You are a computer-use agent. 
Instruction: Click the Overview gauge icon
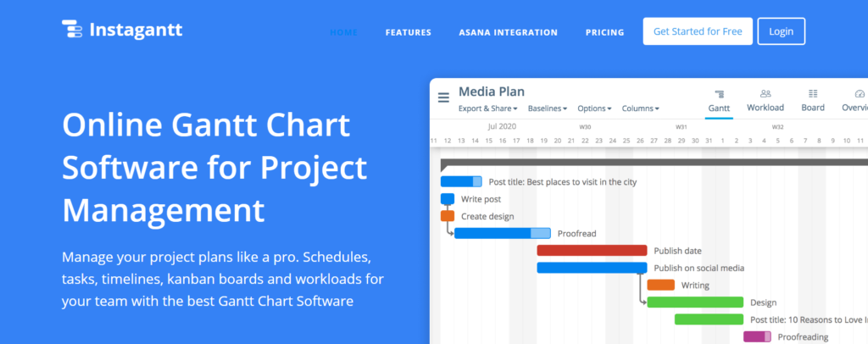(x=860, y=94)
